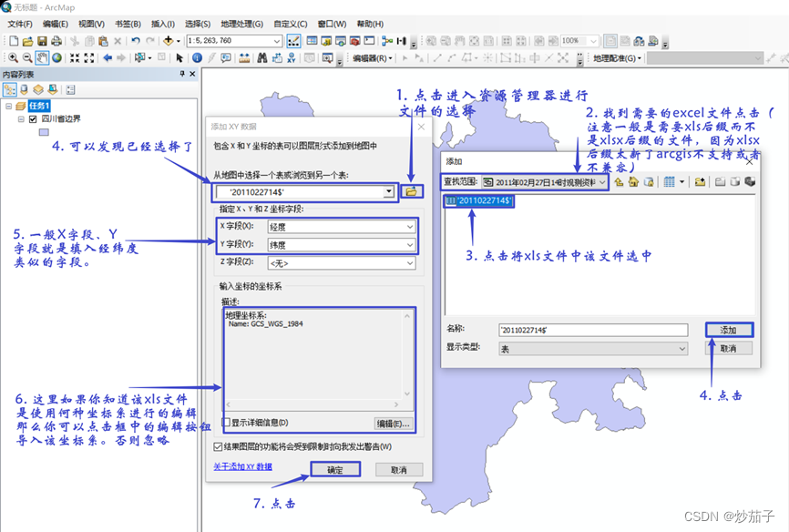
Task: Click the Save document icon
Action: pos(42,41)
